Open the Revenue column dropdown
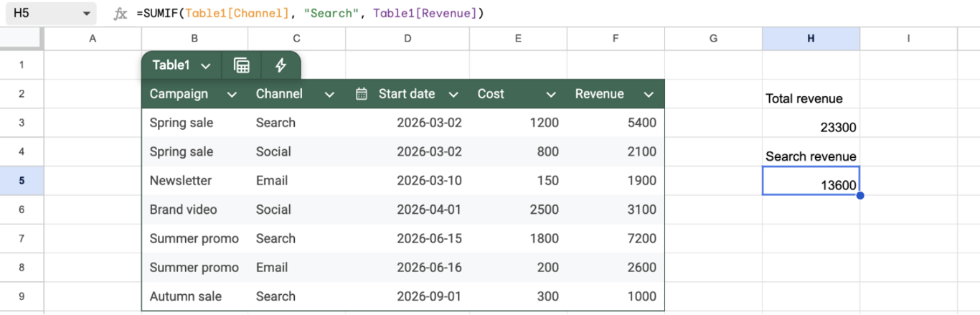The height and width of the screenshot is (315, 980). pyautogui.click(x=649, y=95)
